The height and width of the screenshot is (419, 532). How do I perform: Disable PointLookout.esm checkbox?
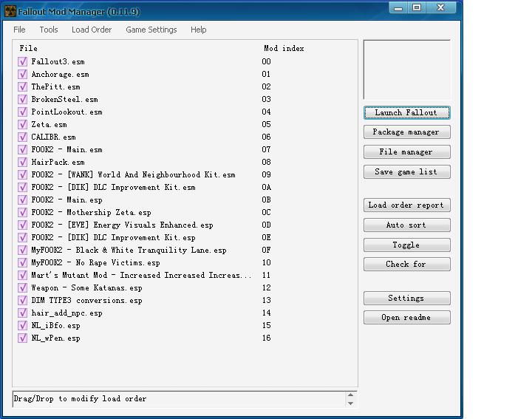[22, 112]
